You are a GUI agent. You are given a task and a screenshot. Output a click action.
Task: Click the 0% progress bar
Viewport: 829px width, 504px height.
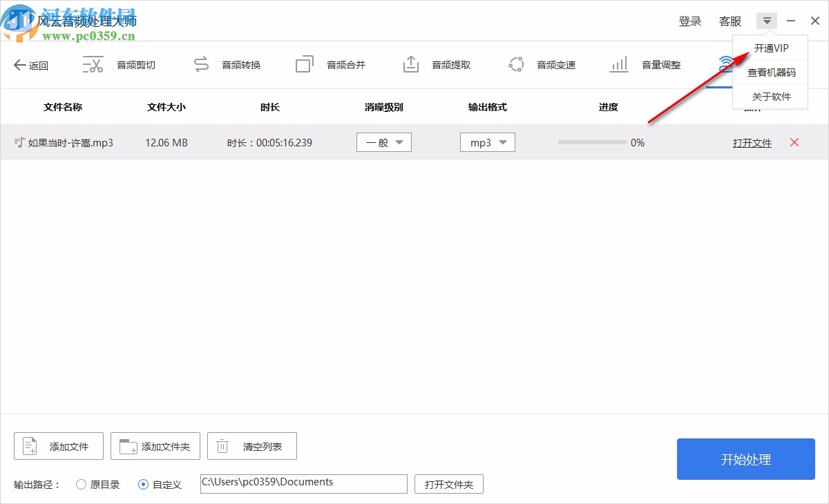click(594, 142)
